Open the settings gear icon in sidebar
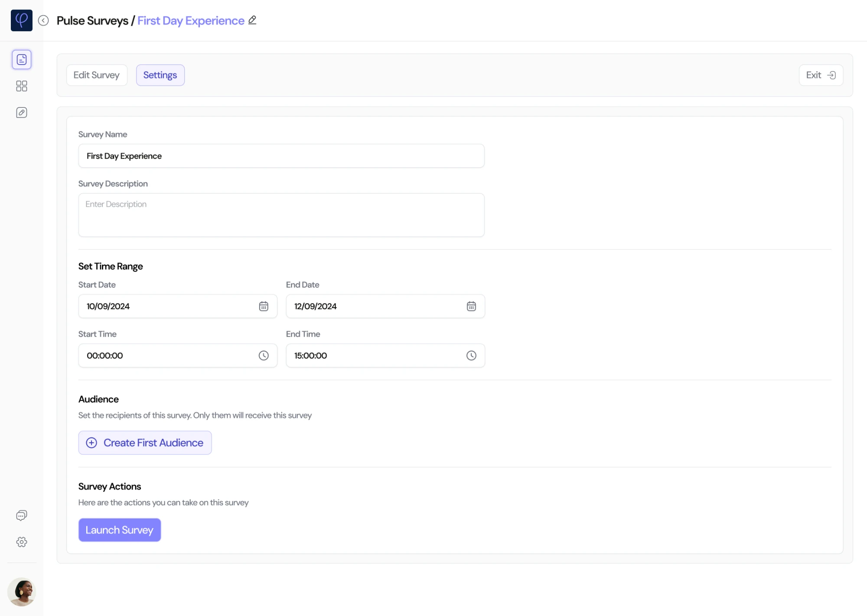867x616 pixels. tap(22, 542)
